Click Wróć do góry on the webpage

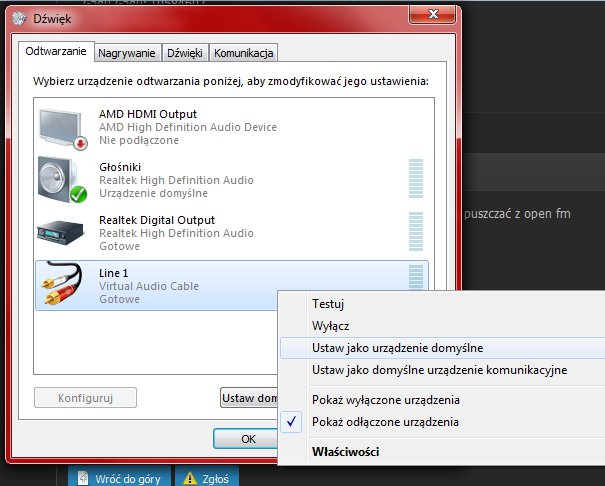coord(120,478)
